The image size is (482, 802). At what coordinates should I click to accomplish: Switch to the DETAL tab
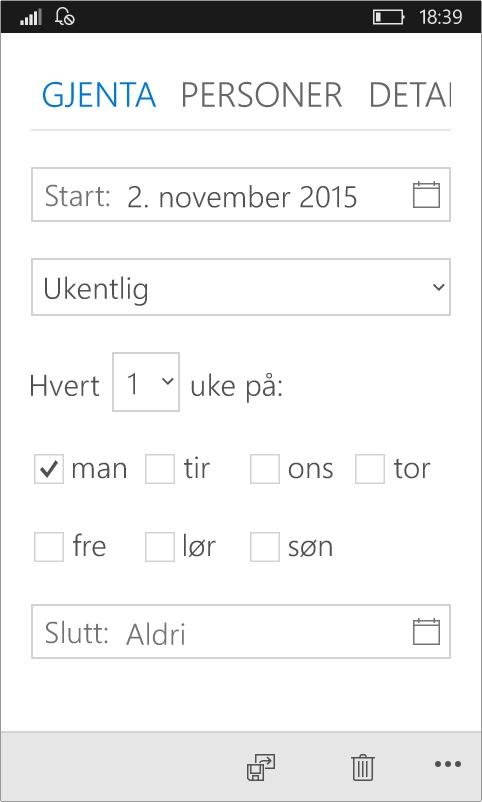(x=410, y=95)
